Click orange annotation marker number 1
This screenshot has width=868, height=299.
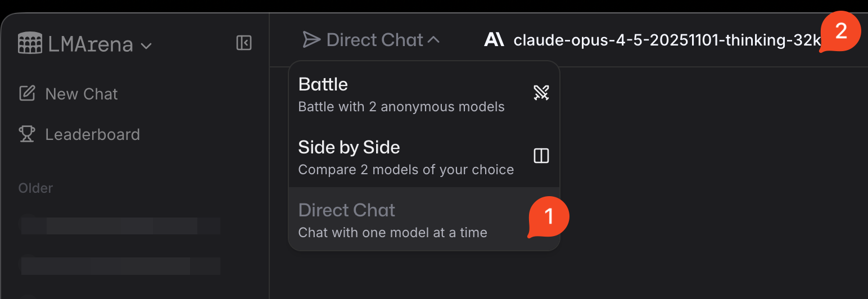[549, 217]
